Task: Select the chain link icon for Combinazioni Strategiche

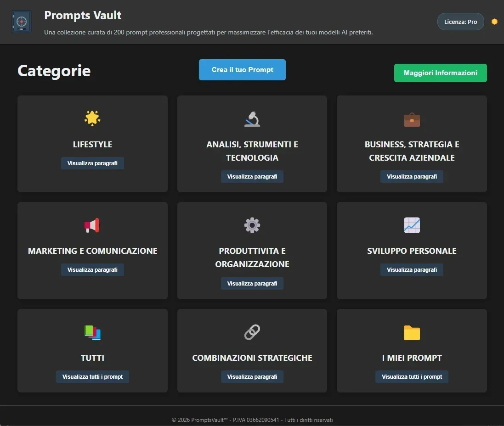Action: (x=252, y=332)
